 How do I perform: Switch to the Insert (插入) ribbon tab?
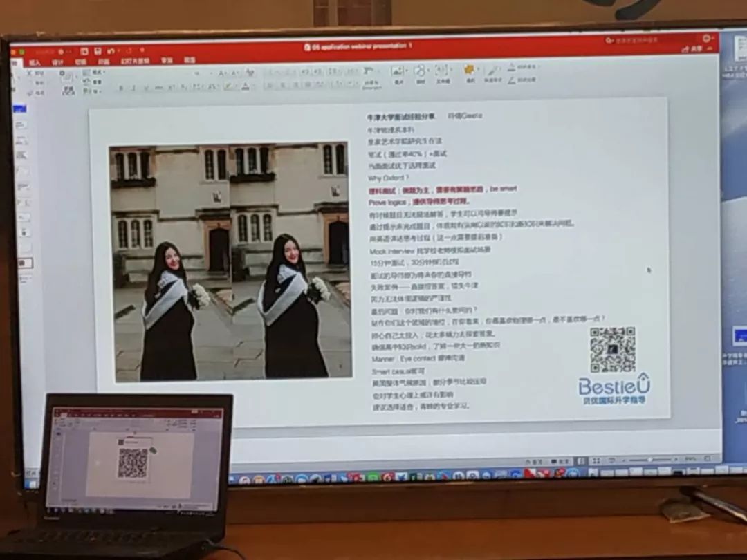35,62
